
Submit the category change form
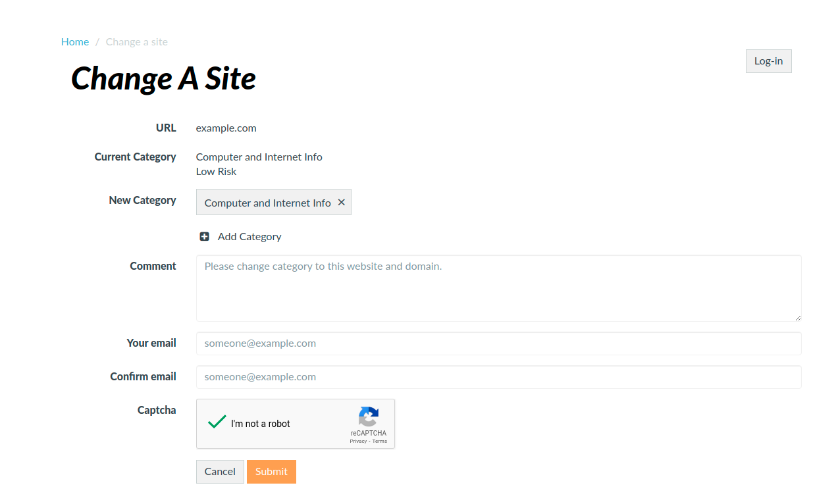pyautogui.click(x=271, y=471)
